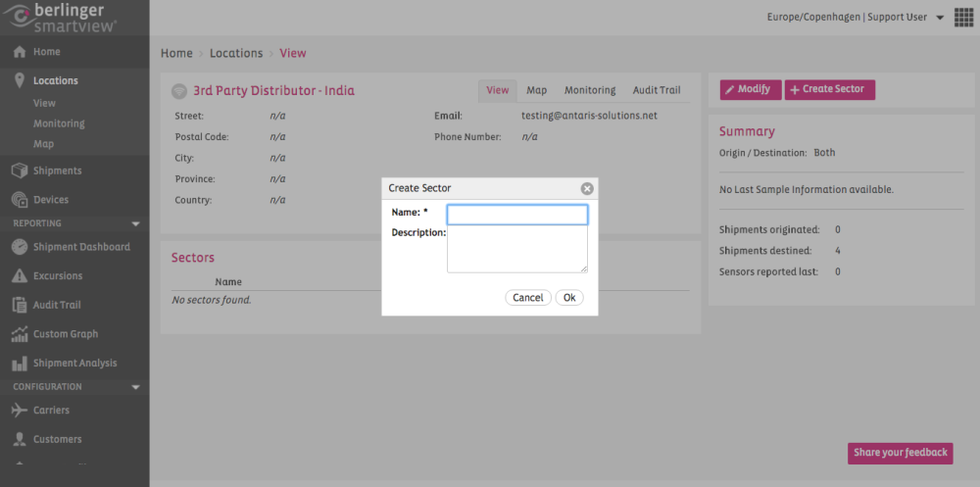Open Map under Locations in sidebar
Screen dimensions: 980x487
tap(43, 144)
